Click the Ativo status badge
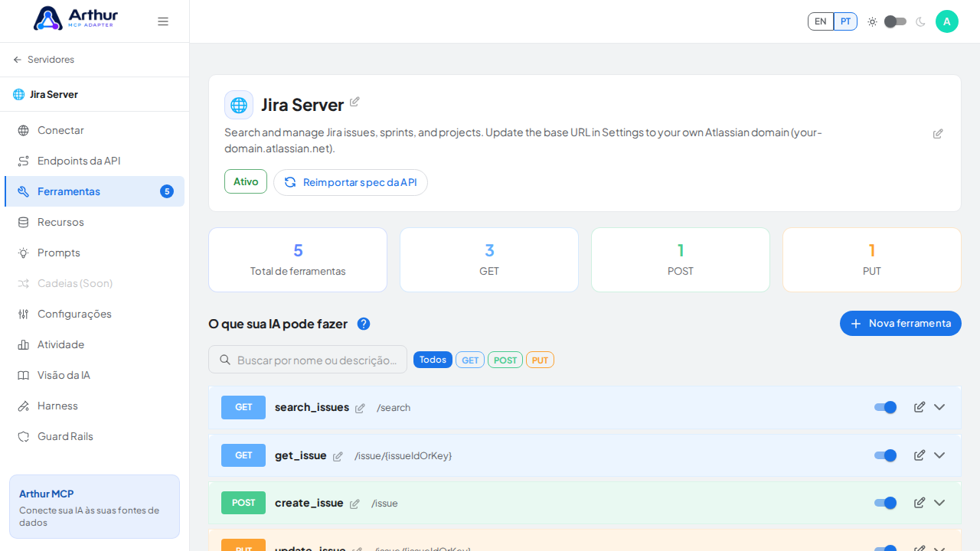 246,181
